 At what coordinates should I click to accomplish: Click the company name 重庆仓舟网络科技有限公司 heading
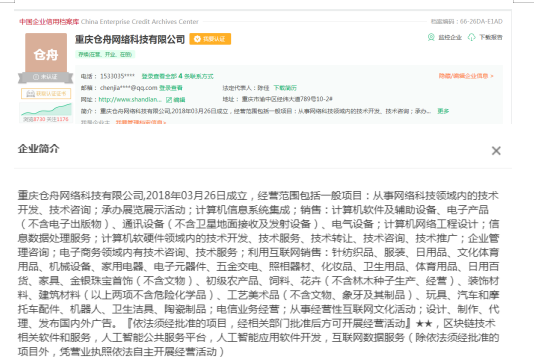coord(130,39)
